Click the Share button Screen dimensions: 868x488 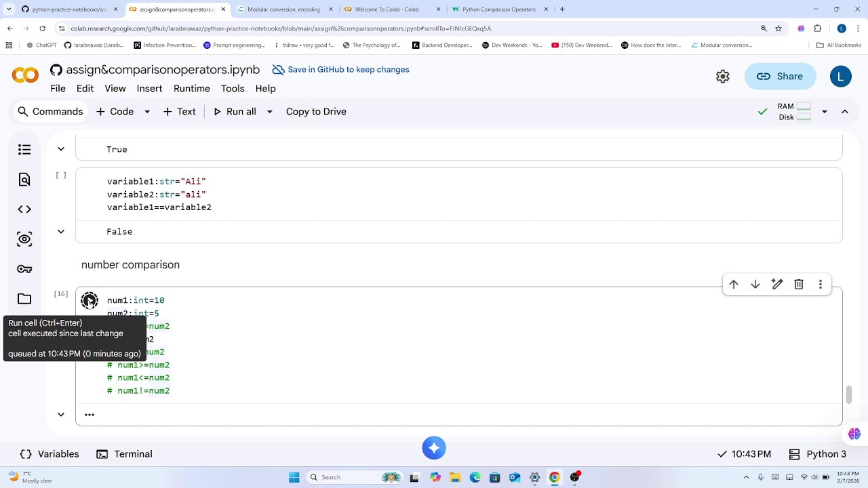[x=780, y=77]
